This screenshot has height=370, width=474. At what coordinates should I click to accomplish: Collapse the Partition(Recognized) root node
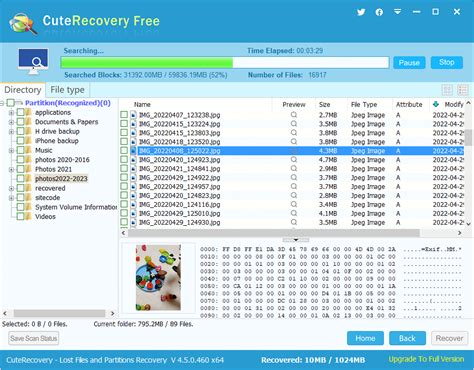[x=2, y=103]
